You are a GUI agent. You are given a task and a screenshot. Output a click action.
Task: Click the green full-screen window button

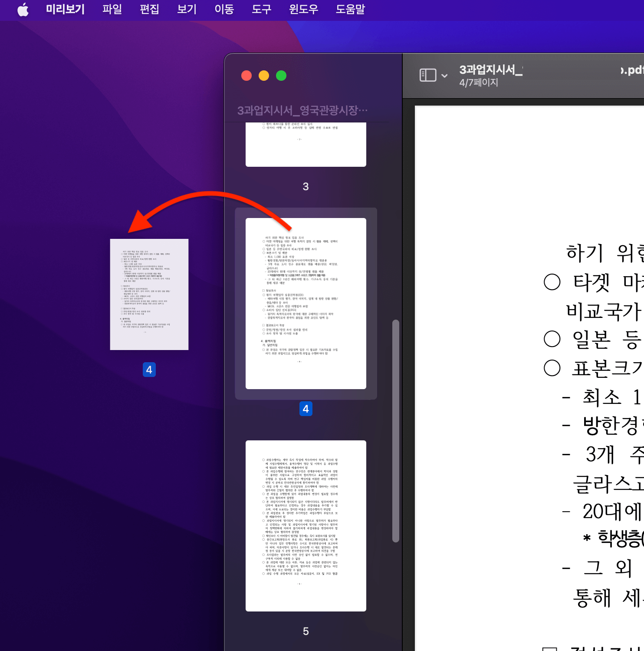click(x=281, y=75)
